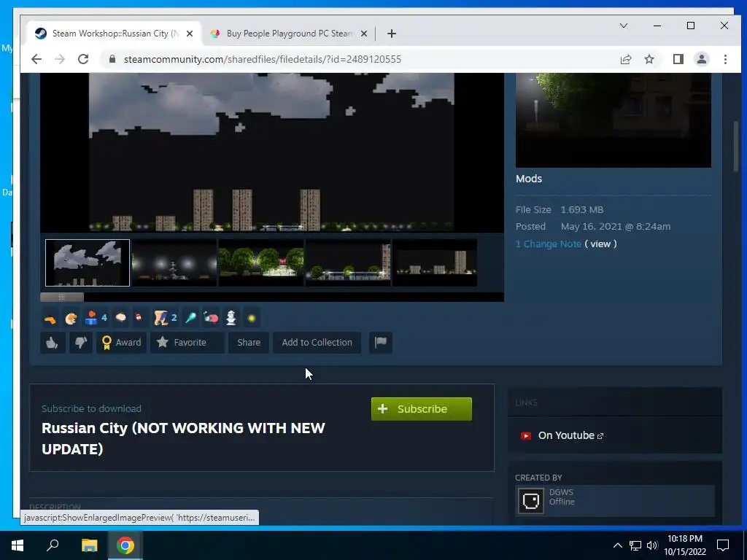Click Add to Collection
This screenshot has width=747, height=560.
[x=317, y=343]
